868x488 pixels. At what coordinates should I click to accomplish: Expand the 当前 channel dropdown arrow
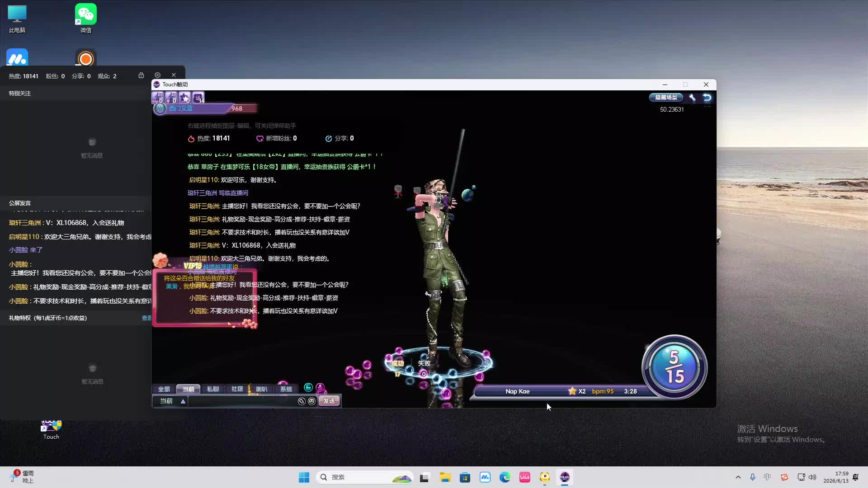pos(183,401)
